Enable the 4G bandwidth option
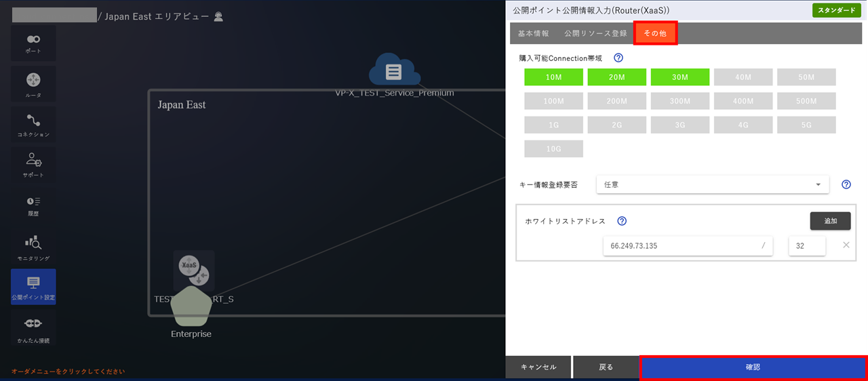This screenshot has width=868, height=381. point(743,125)
